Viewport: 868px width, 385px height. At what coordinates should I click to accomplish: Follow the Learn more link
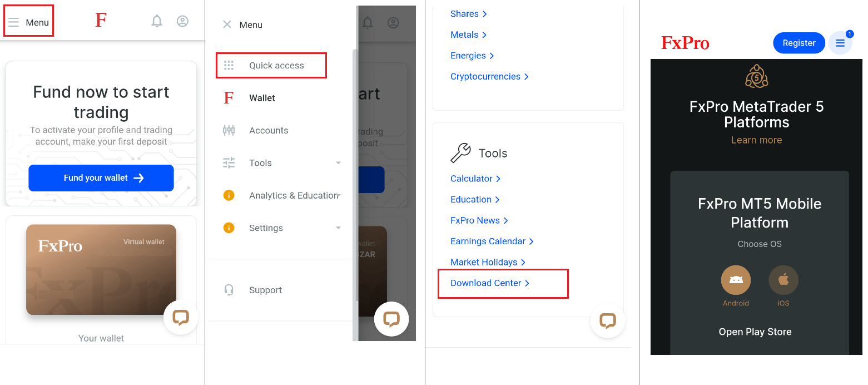coord(756,140)
